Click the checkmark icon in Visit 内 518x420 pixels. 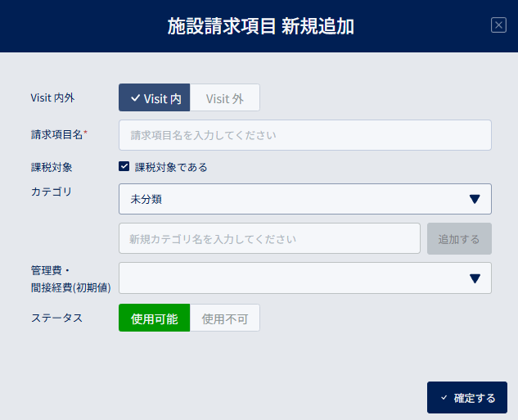click(x=136, y=97)
